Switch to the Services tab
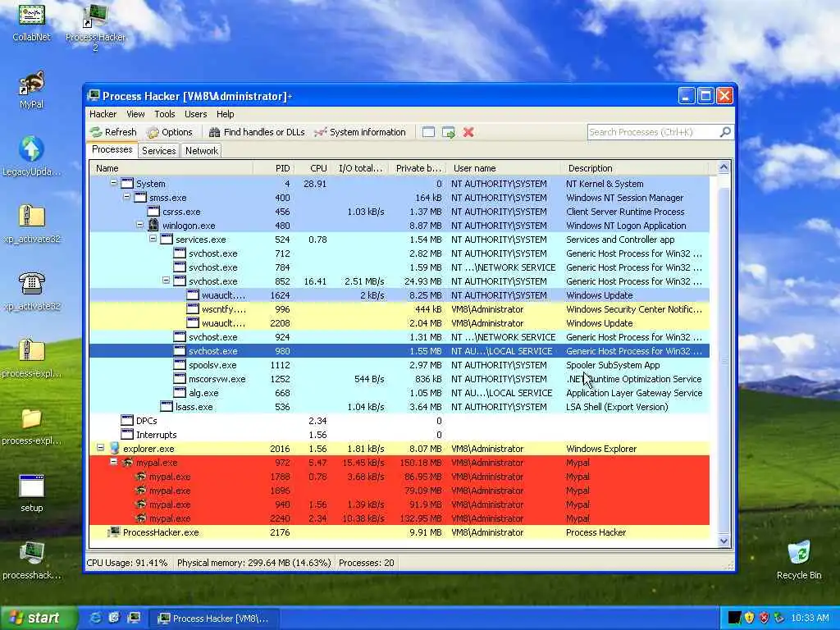This screenshot has width=840, height=630. (158, 151)
